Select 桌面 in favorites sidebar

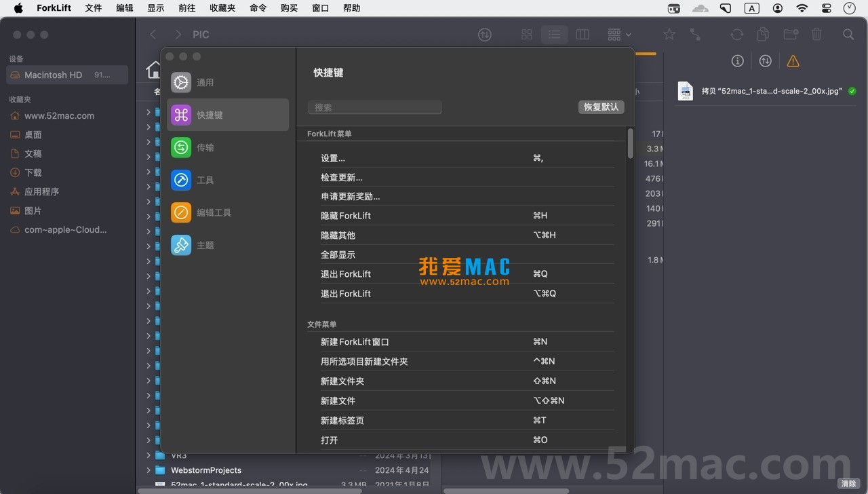pyautogui.click(x=67, y=134)
